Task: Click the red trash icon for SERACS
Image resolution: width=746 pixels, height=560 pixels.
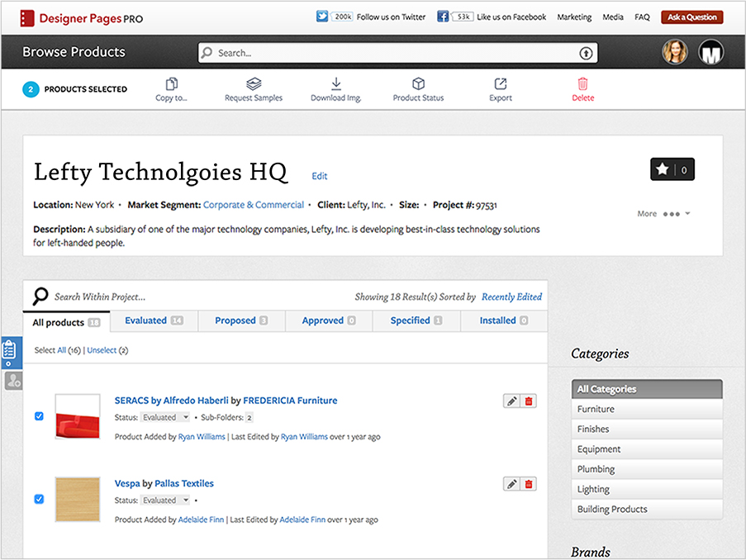Action: (529, 401)
